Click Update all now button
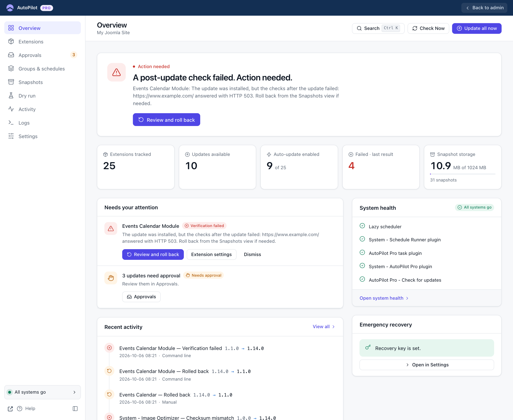 (x=476, y=28)
